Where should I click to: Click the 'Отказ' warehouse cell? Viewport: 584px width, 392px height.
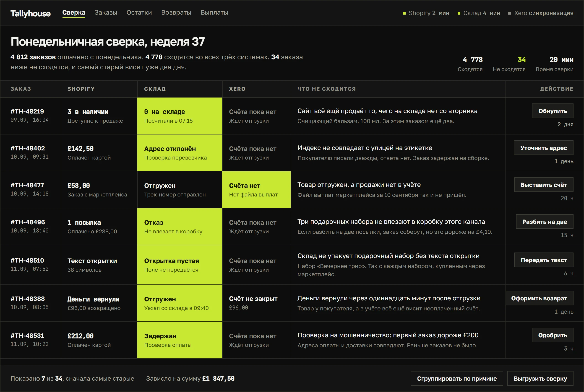pyautogui.click(x=180, y=227)
